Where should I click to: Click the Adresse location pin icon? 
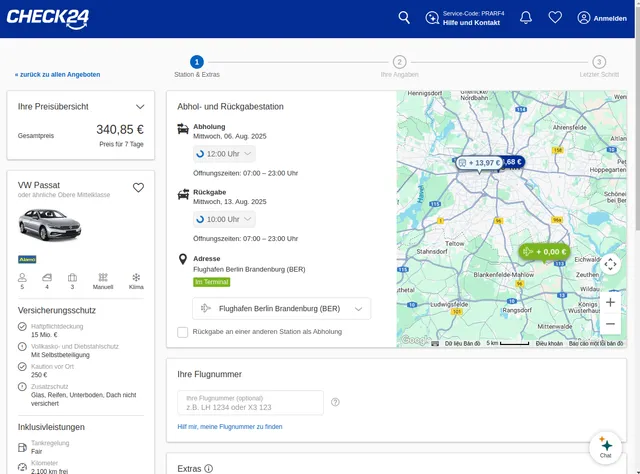point(183,259)
